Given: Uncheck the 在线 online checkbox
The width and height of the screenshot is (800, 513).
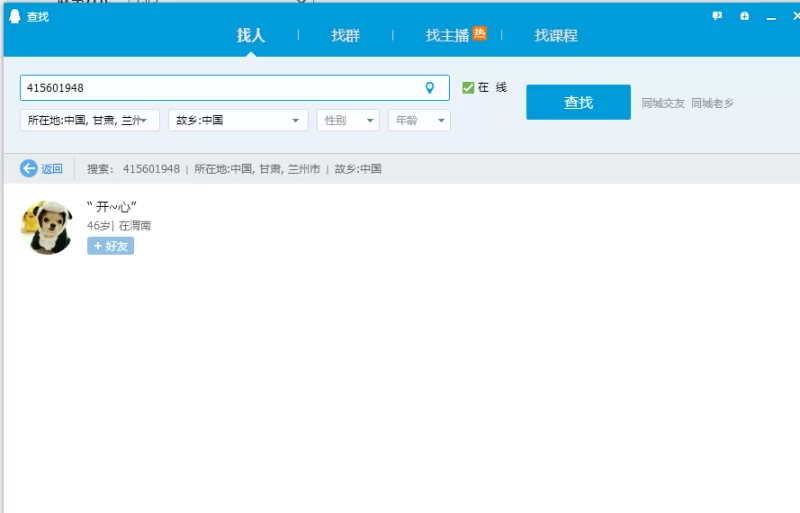Looking at the screenshot, I should 468,88.
